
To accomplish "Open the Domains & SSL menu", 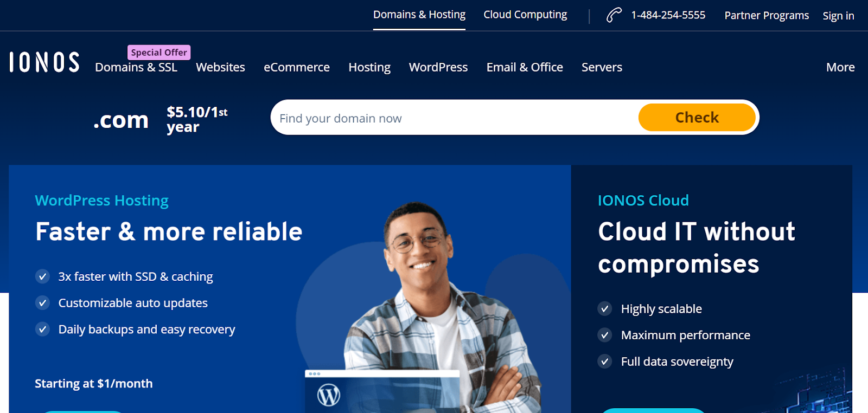I will point(136,67).
